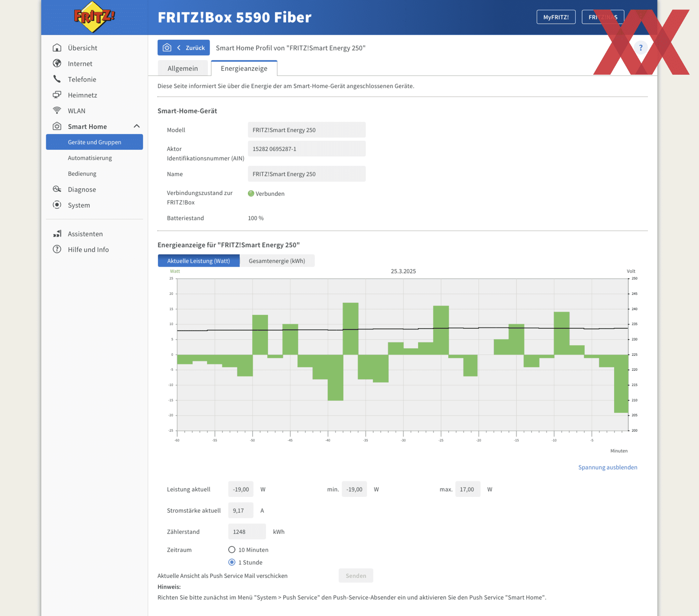Open help via the question mark icon
The width and height of the screenshot is (699, 616).
click(x=641, y=48)
